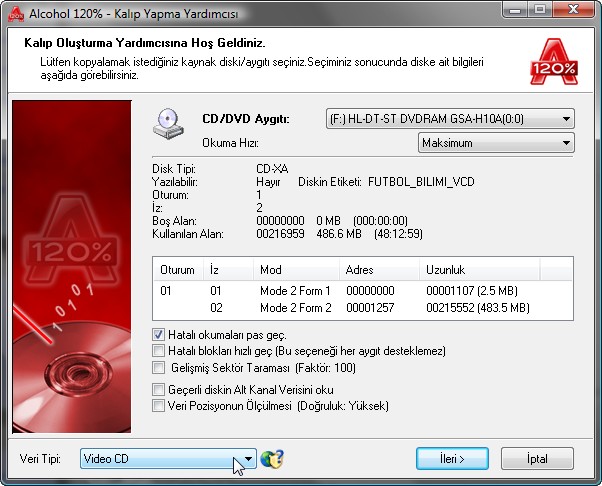Viewport: 602px width, 486px height.
Task: Click the Alcohol 120% logo in header
Action: [554, 61]
